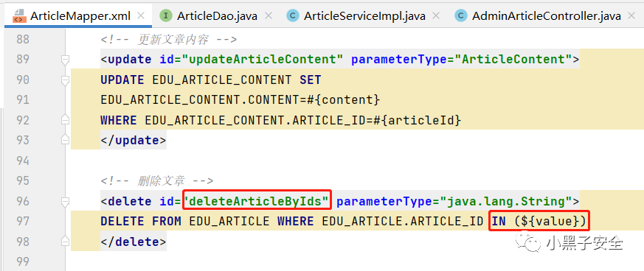Image resolution: width=644 pixels, height=271 pixels.
Task: Click the closing </delete> tag
Action: pos(134,242)
